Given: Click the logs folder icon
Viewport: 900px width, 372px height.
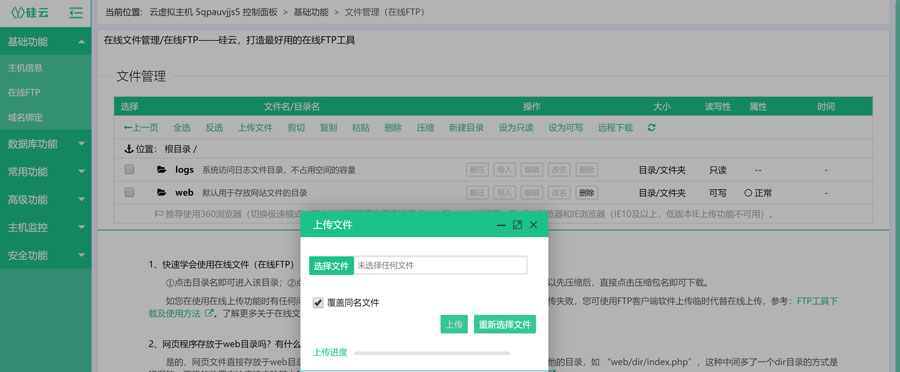Looking at the screenshot, I should pos(162,170).
